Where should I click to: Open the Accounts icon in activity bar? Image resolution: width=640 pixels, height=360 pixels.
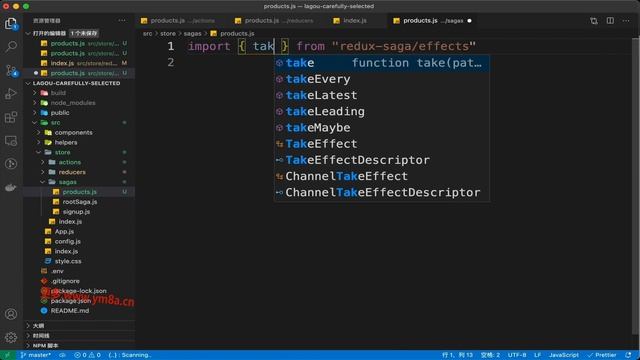pos(11,314)
